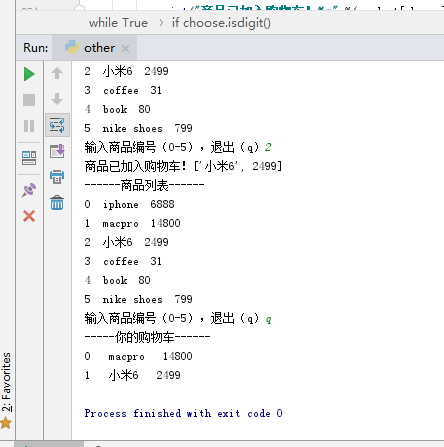
Task: Print the console output
Action: click(57, 177)
